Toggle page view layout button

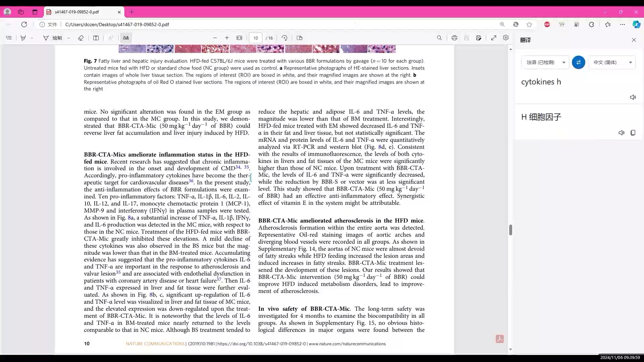point(300,38)
